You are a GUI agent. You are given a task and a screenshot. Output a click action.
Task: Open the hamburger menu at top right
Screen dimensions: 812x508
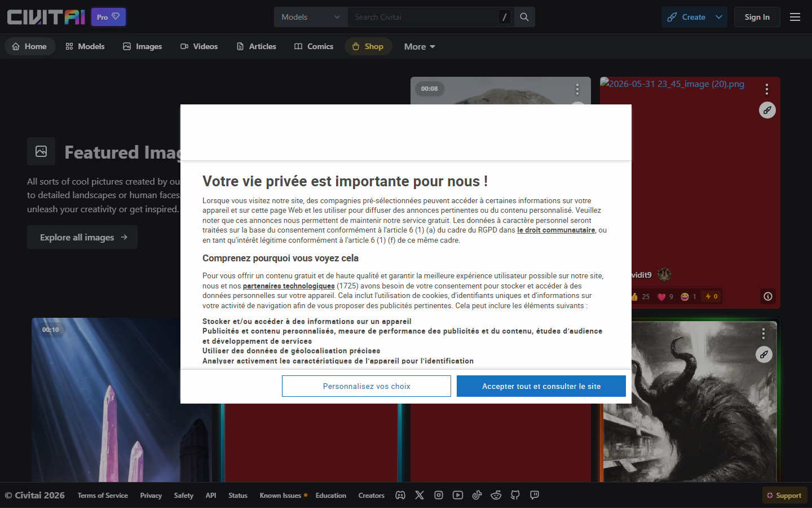795,17
